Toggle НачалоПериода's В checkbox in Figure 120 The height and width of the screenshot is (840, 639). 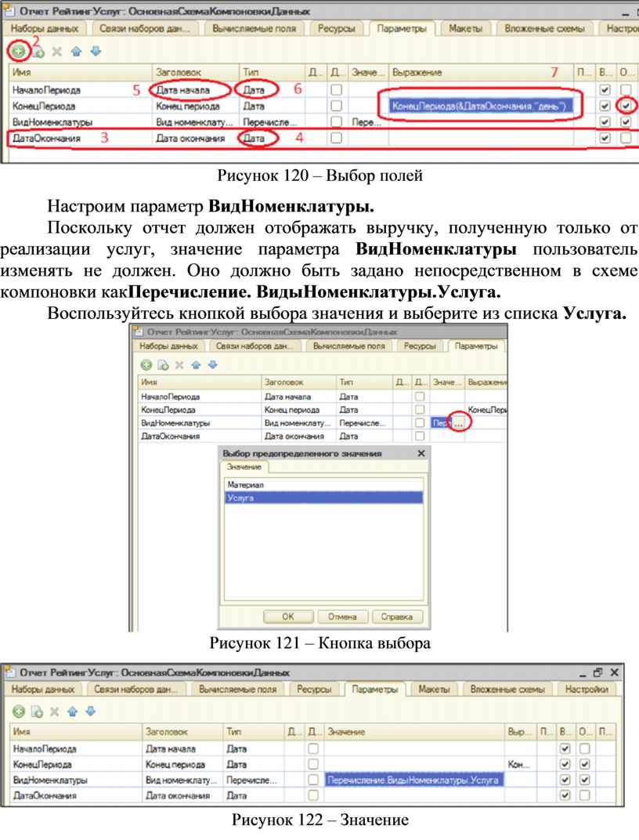click(605, 89)
